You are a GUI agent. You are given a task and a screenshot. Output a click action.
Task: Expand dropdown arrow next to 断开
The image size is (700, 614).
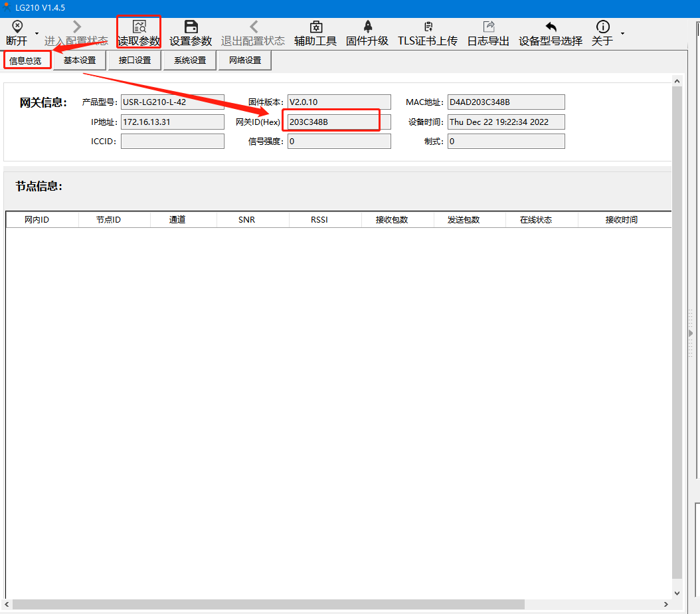pyautogui.click(x=37, y=33)
